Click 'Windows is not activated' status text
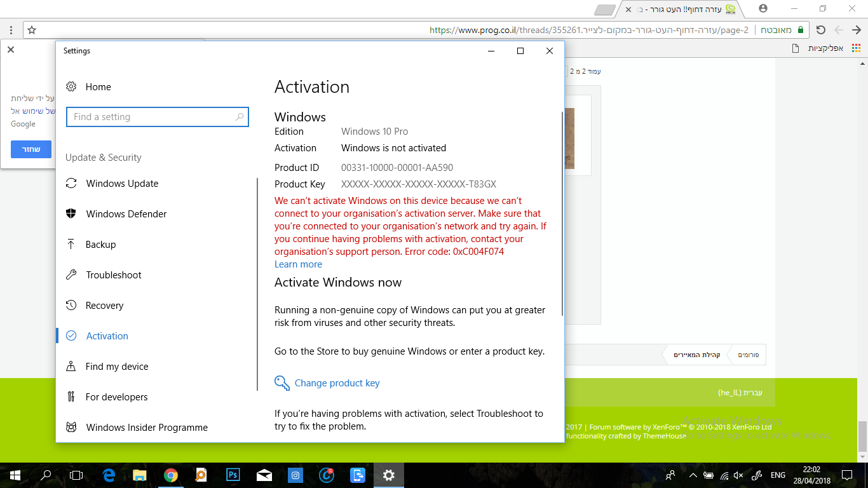 (394, 148)
